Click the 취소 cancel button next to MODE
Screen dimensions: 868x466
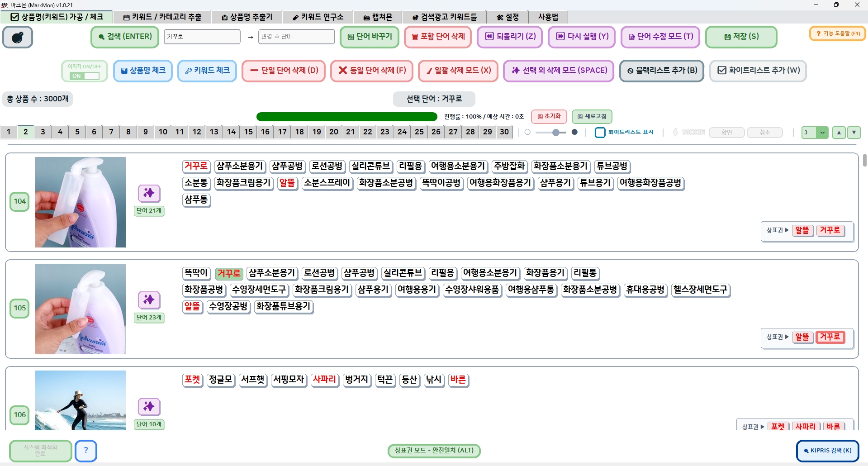point(765,133)
